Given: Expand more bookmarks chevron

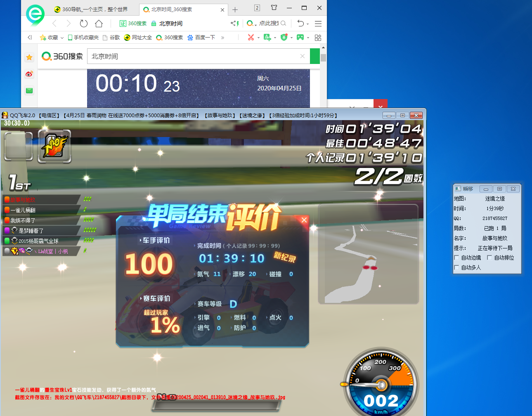Looking at the screenshot, I should [x=222, y=38].
